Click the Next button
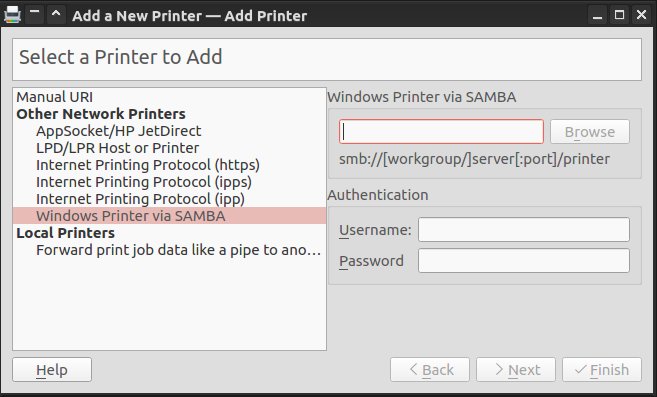Screen dimensions: 657x397 [516, 370]
